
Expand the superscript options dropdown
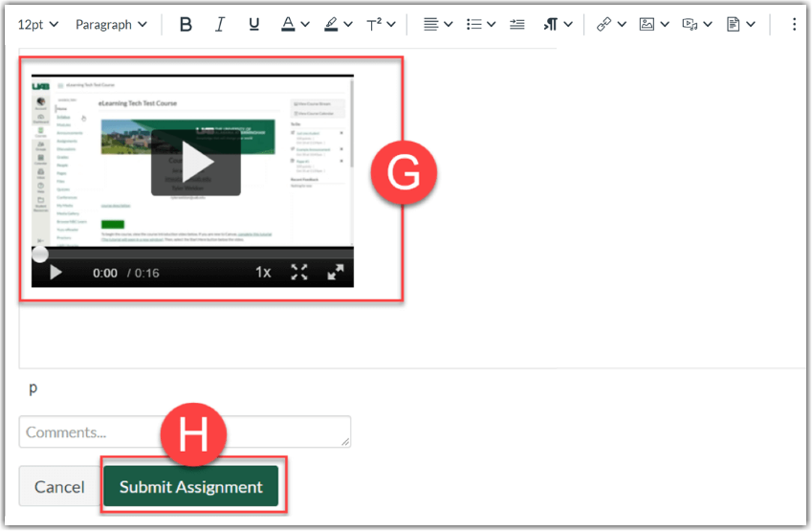click(x=389, y=25)
